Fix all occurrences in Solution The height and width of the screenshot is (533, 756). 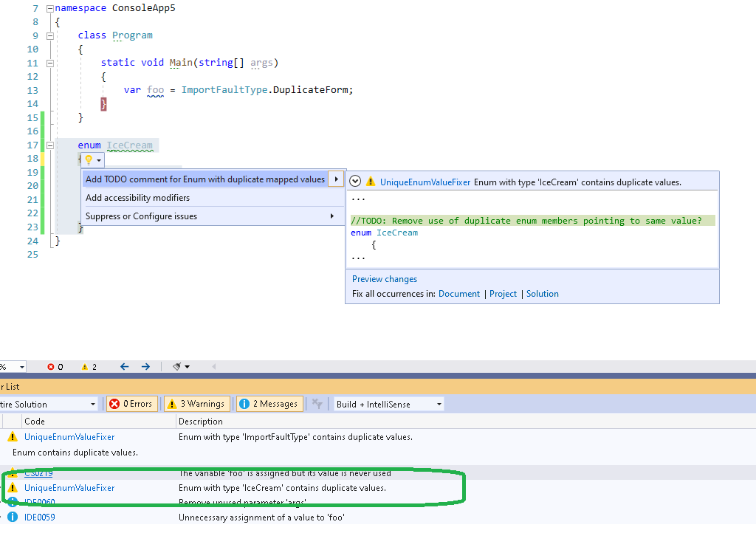pos(543,293)
